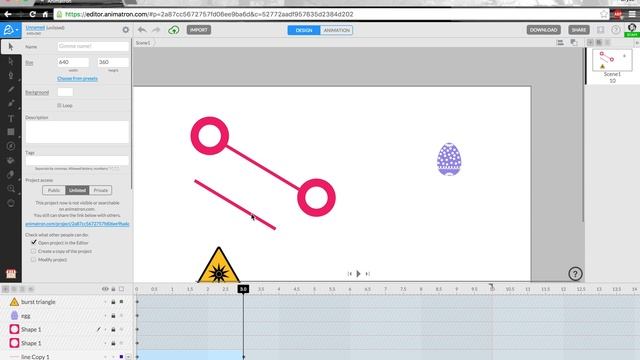
Task: Toggle all-layers lock icon in timeline header
Action: click(x=113, y=289)
